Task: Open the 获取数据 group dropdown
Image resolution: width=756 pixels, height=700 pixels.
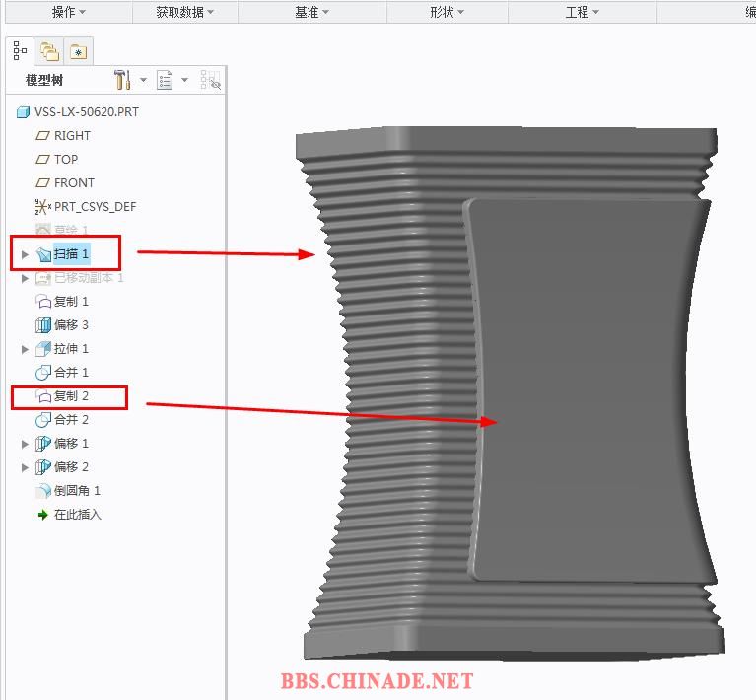Action: pyautogui.click(x=184, y=12)
